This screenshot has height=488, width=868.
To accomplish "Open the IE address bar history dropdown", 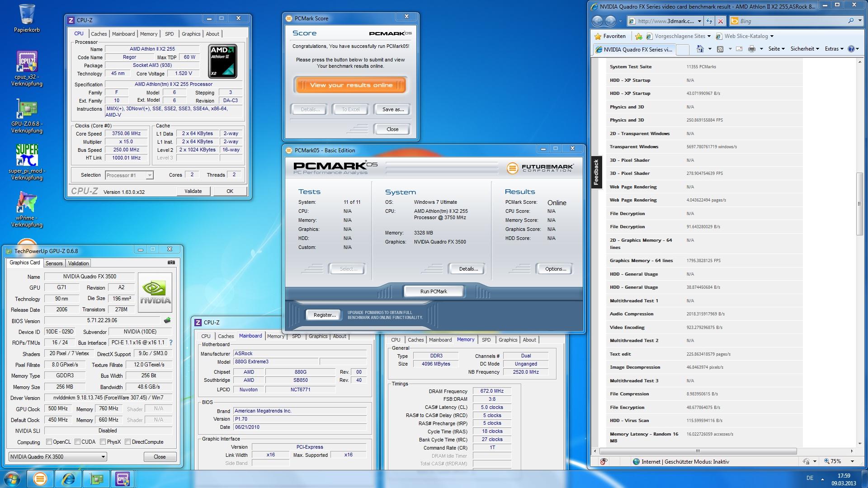I will (699, 21).
